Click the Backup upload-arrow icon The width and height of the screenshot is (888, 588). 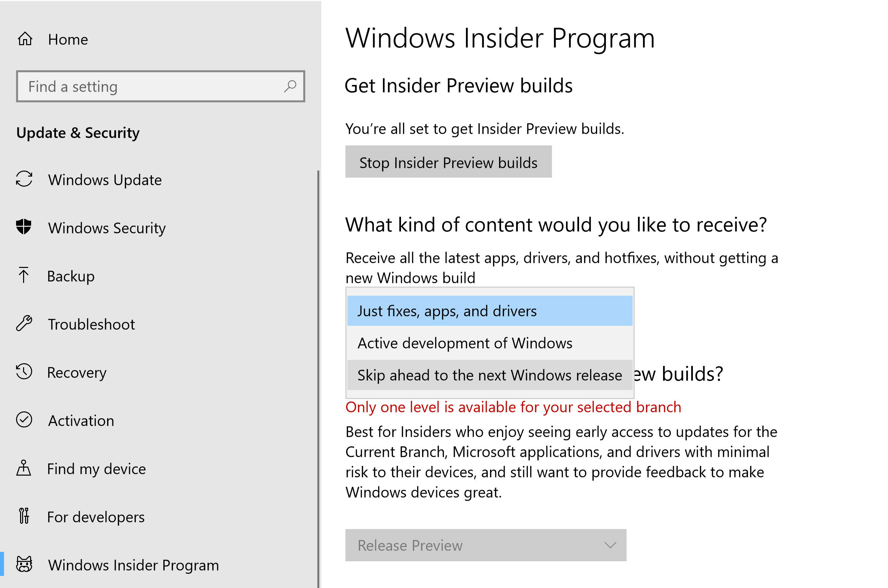point(24,276)
